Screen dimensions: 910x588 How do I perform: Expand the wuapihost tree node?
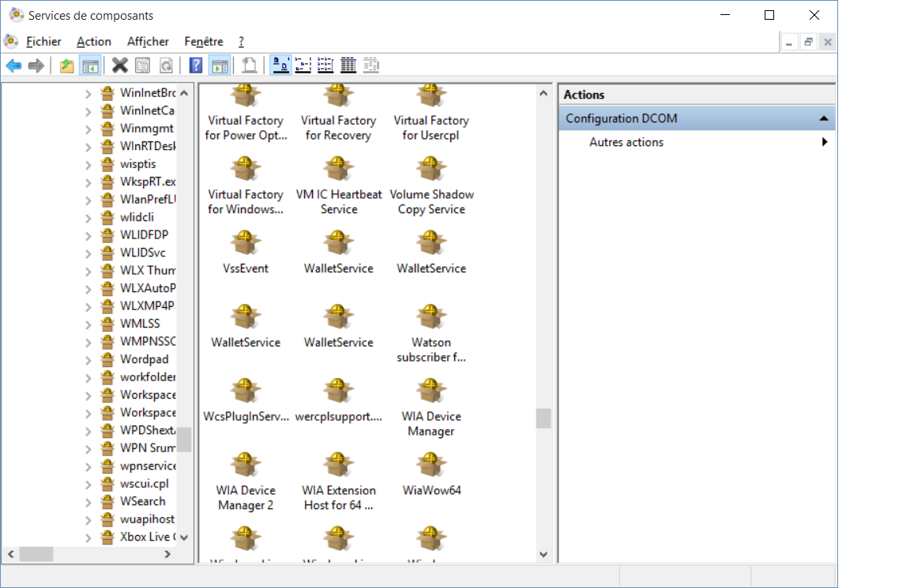click(88, 519)
